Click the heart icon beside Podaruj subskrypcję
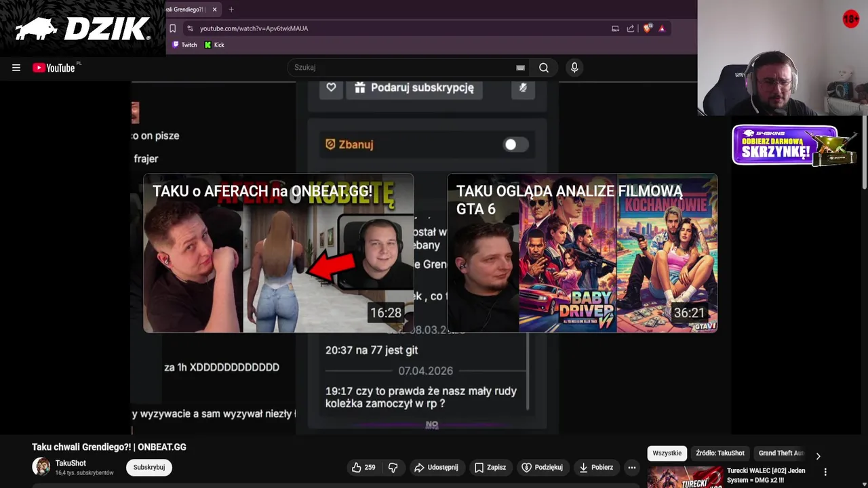 (331, 87)
